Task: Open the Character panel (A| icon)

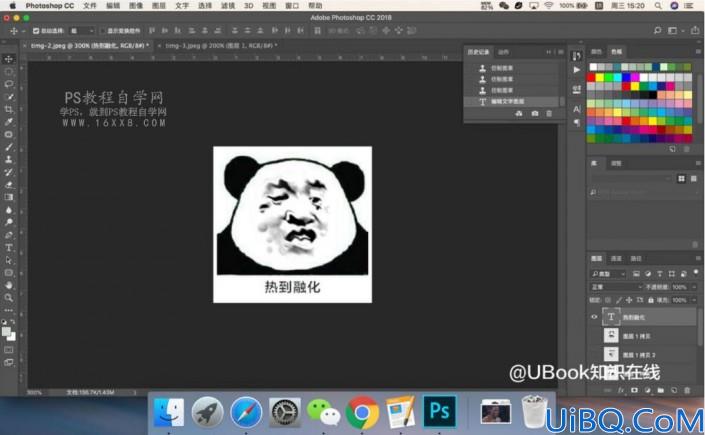Action: tap(577, 109)
